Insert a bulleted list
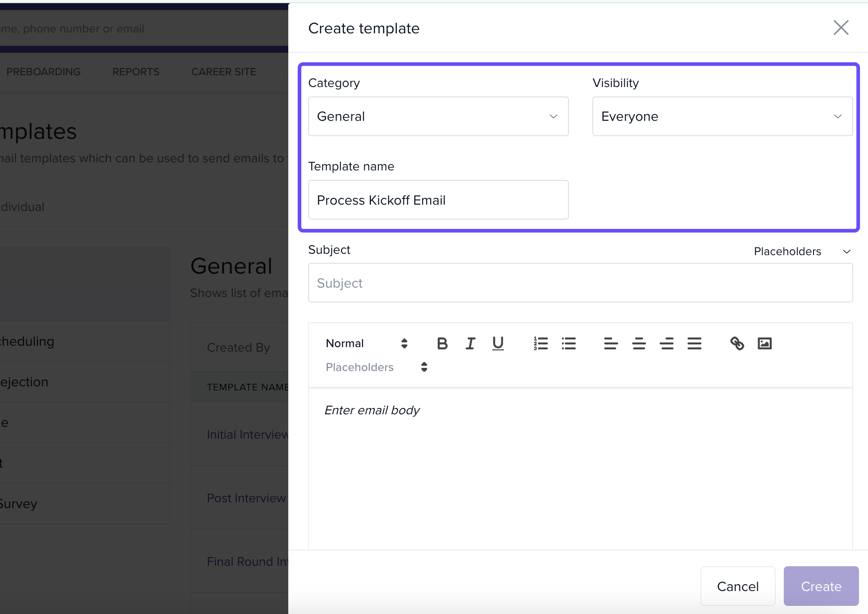868x614 pixels. (x=568, y=344)
